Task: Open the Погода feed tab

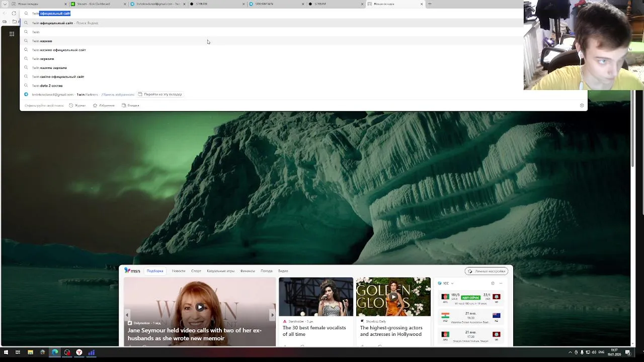Action: click(267, 271)
